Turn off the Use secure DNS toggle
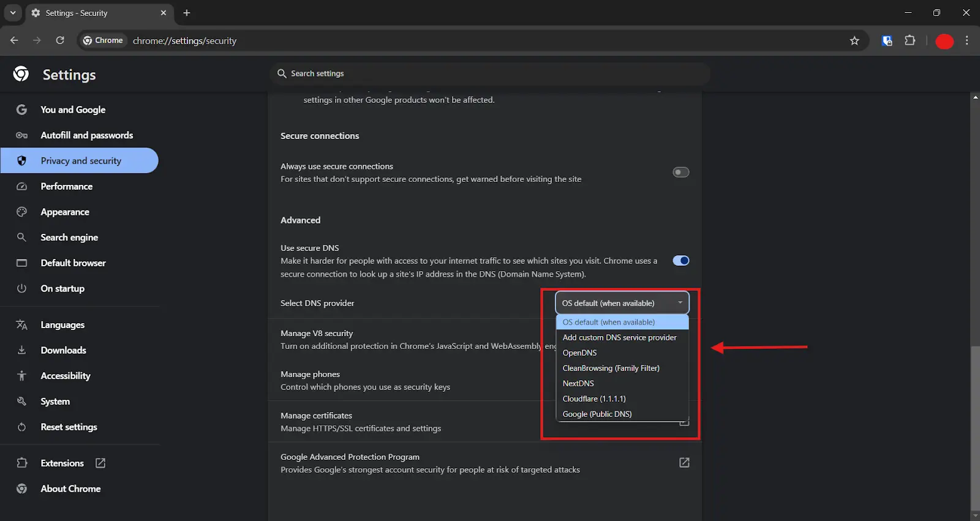This screenshot has width=980, height=521. click(680, 261)
